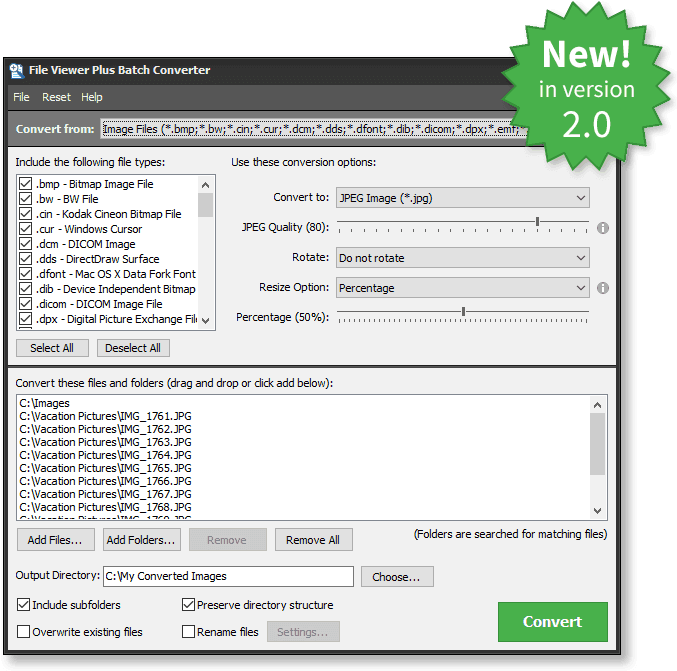This screenshot has width=677, height=671.
Task: Click the Percentage resize slider handle
Action: pyautogui.click(x=463, y=311)
